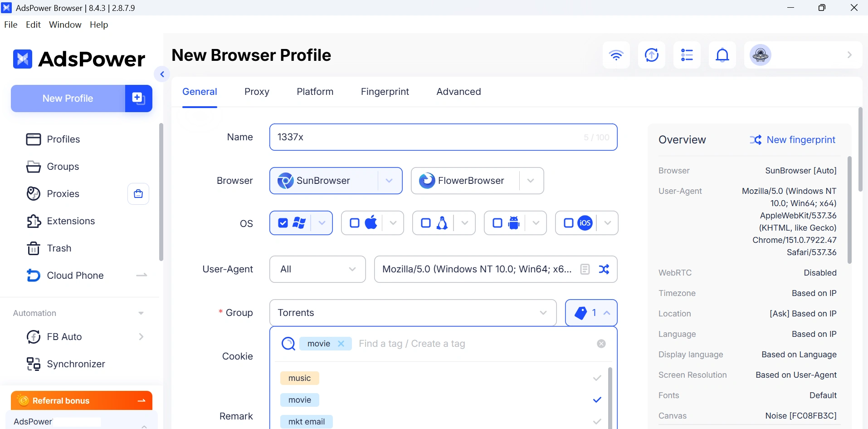Open iOS version dropdown arrow

point(608,223)
